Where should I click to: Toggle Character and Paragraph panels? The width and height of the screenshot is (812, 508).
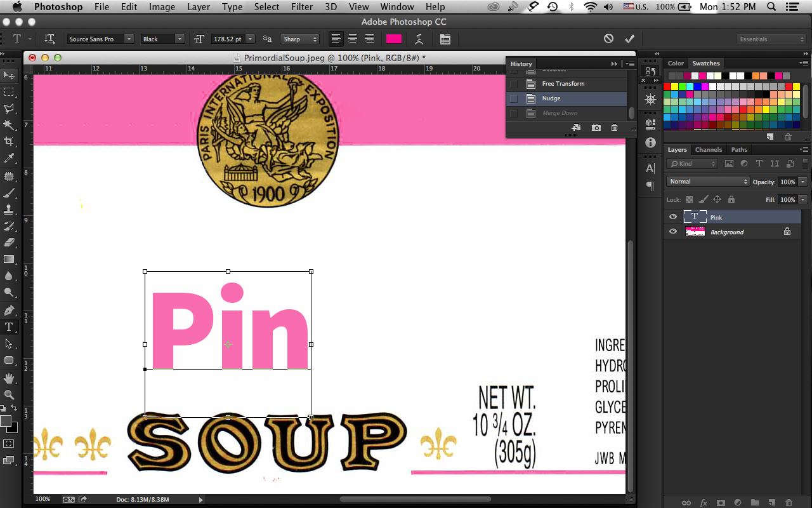pyautogui.click(x=445, y=39)
